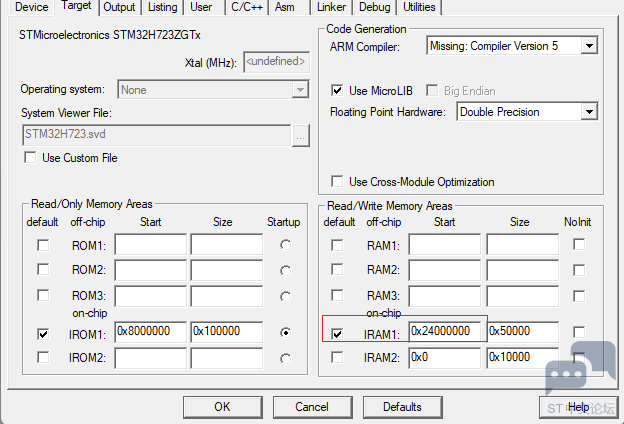This screenshot has width=624, height=424.
Task: Click the System Viewer File field
Action: pos(157,135)
